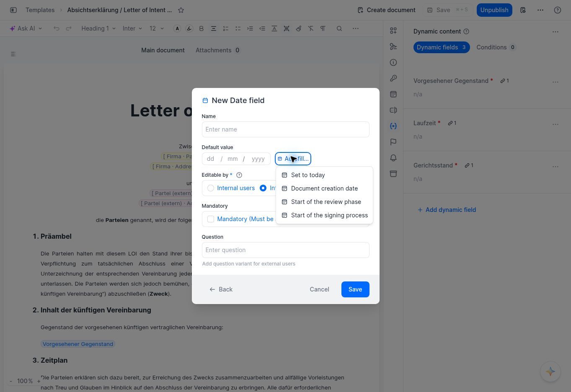
Task: Switch to the Conditions tab
Action: (x=496, y=47)
